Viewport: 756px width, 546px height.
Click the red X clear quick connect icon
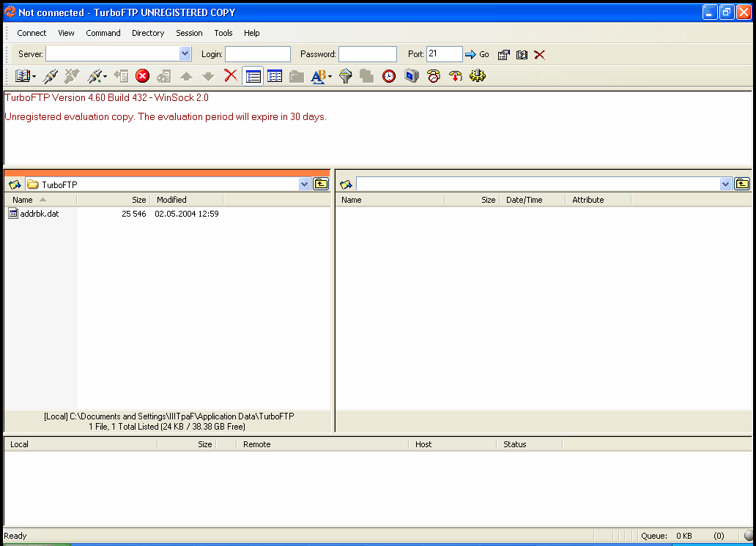[539, 54]
